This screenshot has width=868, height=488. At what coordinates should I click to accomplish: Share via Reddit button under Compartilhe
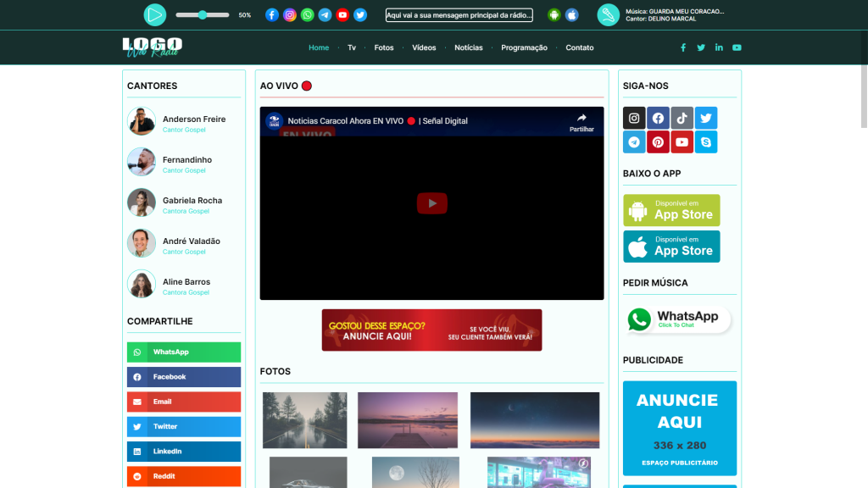[x=184, y=476]
